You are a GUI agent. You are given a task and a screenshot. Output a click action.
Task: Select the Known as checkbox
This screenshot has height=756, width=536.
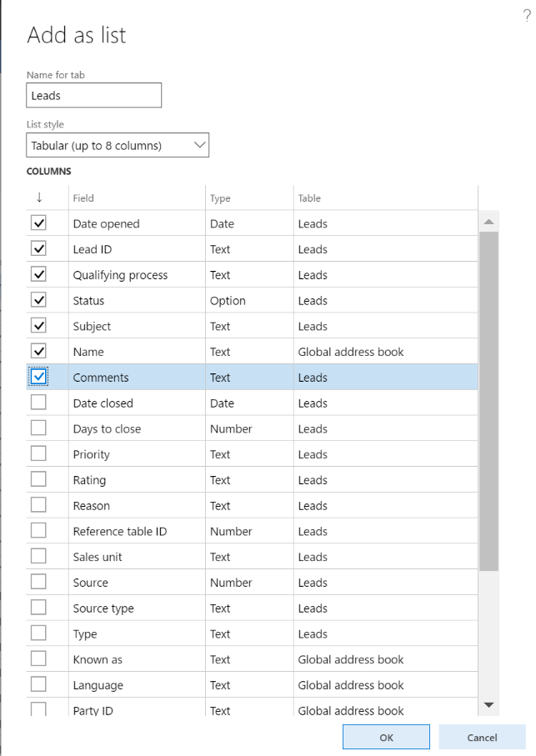38,659
